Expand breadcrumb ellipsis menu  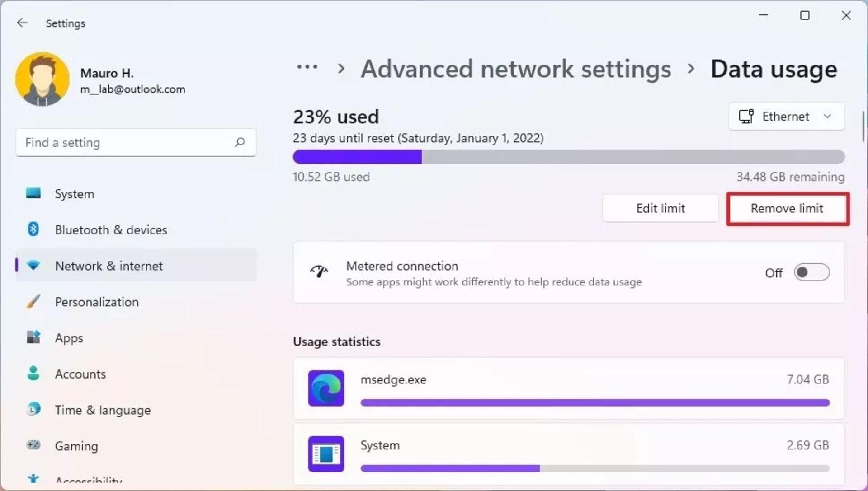[x=307, y=68]
